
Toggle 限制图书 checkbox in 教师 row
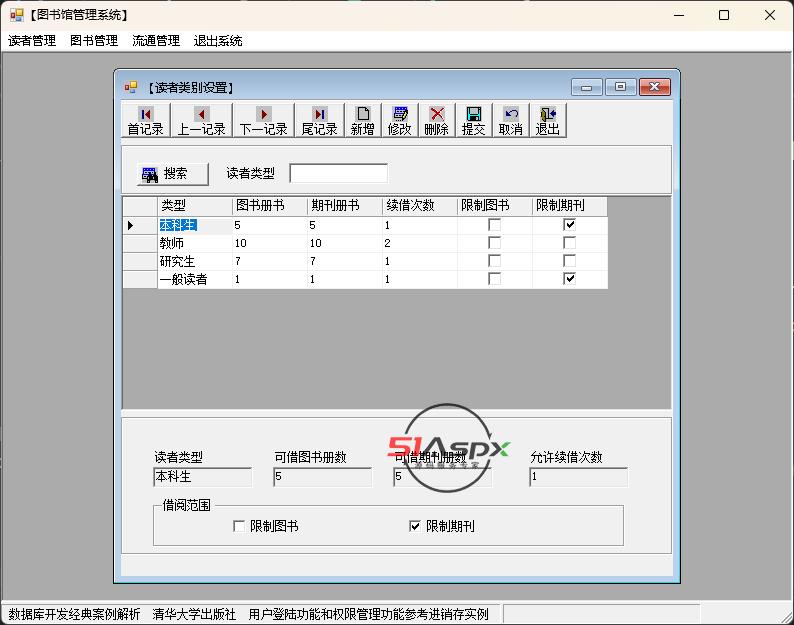click(494, 243)
